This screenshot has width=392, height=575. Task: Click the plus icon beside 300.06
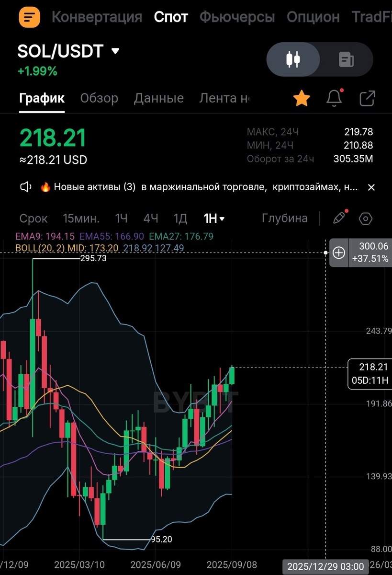(x=339, y=253)
